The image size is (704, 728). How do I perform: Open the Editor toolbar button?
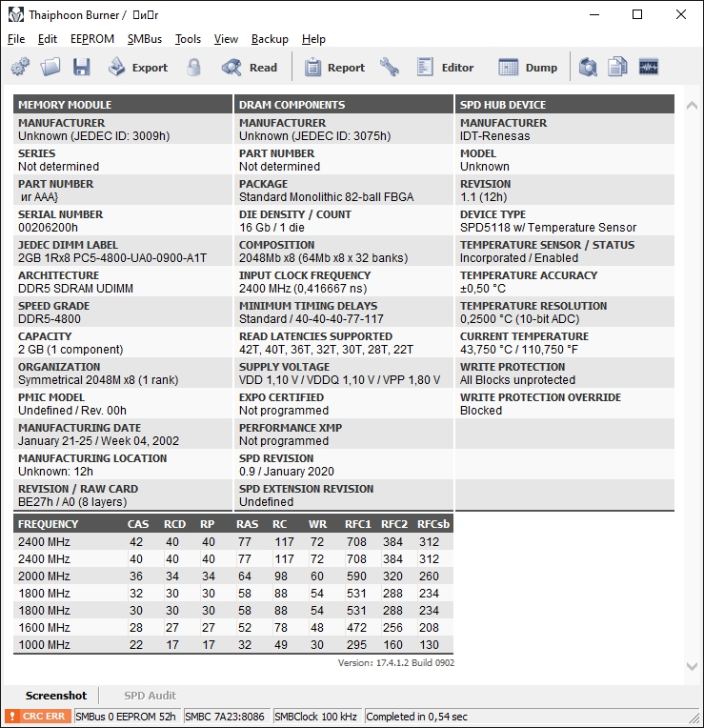[x=445, y=68]
